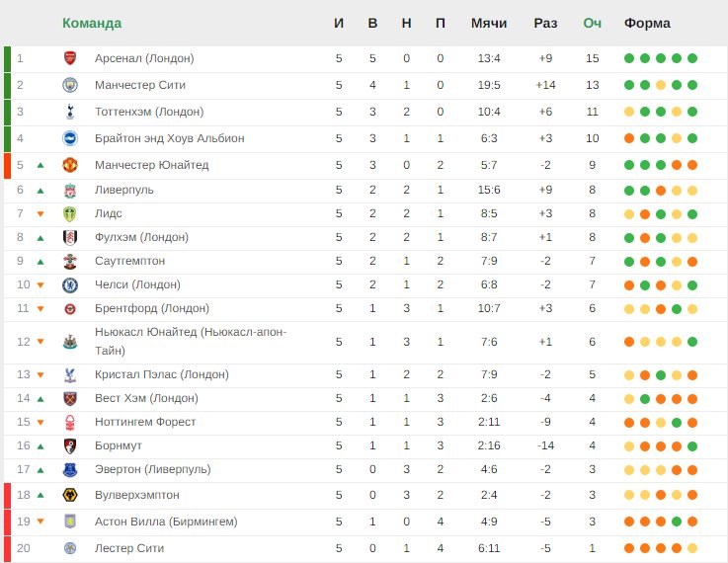Click the Liverpool club crest icon

pyautogui.click(x=70, y=191)
